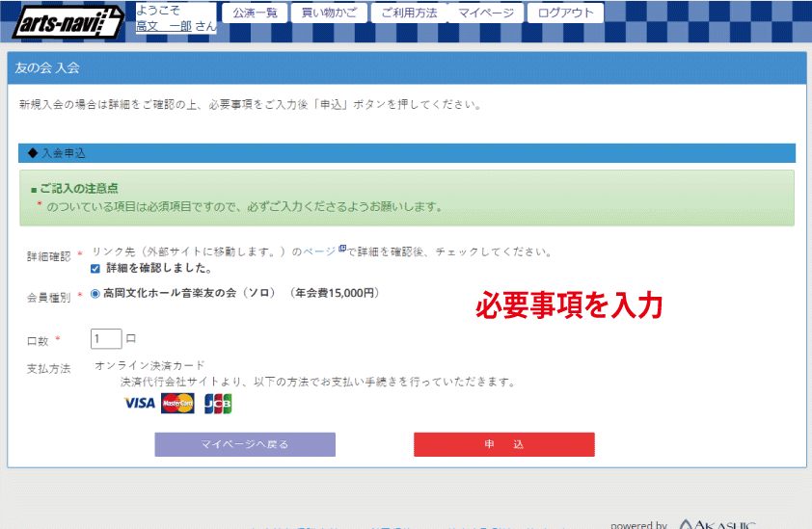Click the 友の会 入会 page heading
This screenshot has height=529, width=812.
click(x=47, y=67)
